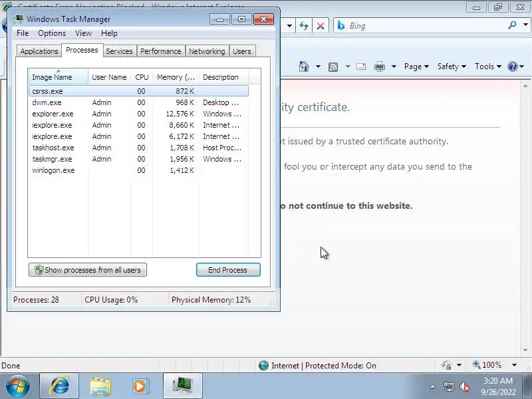532x399 pixels.
Task: Select the winlogon.exe process row
Action: [x=139, y=170]
